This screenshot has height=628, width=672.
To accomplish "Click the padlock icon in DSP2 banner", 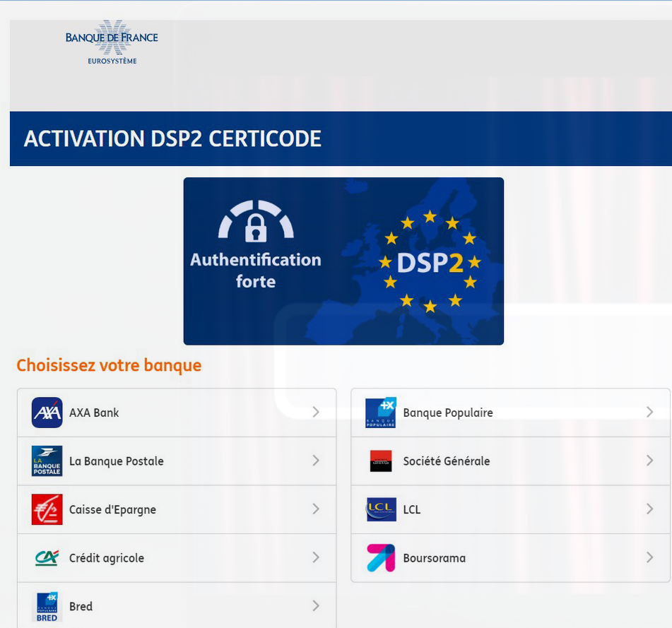I will [x=256, y=227].
